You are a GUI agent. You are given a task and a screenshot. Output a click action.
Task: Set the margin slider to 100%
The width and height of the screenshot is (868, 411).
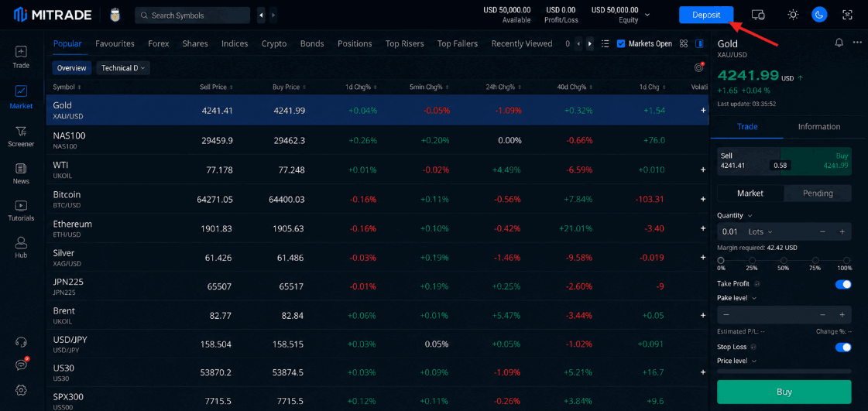846,261
